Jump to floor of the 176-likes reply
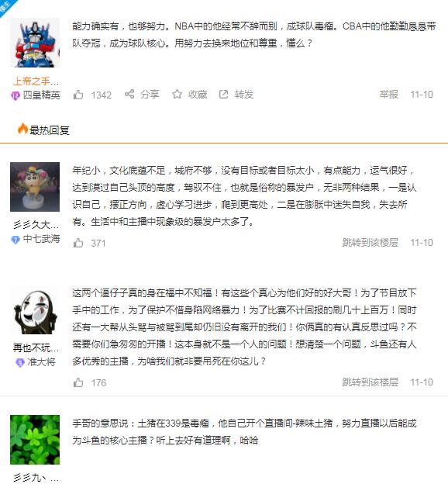Image resolution: width=448 pixels, height=484 pixels. (x=370, y=382)
